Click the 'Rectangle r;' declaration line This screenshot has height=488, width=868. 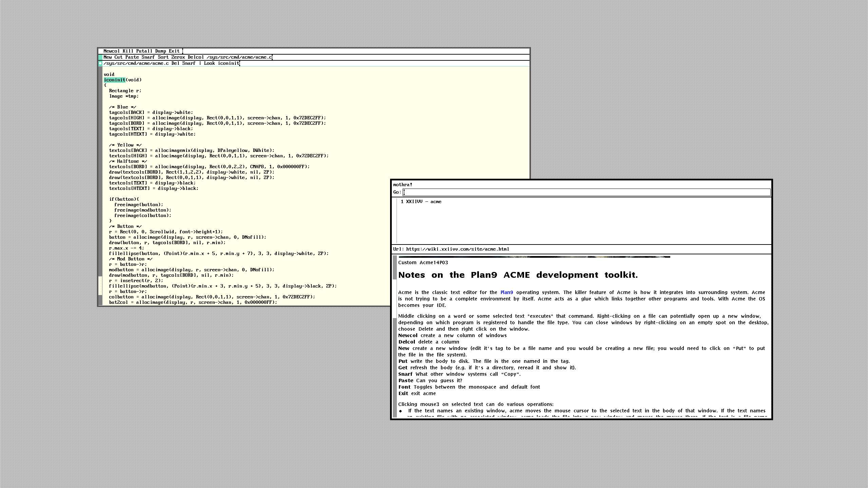(125, 91)
